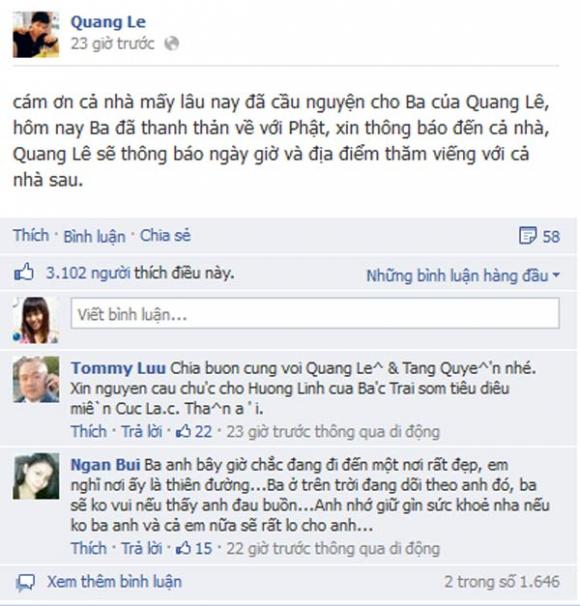
Task: Click the speech bubble icon near Xem thêm bình luận
Action: pos(26,582)
